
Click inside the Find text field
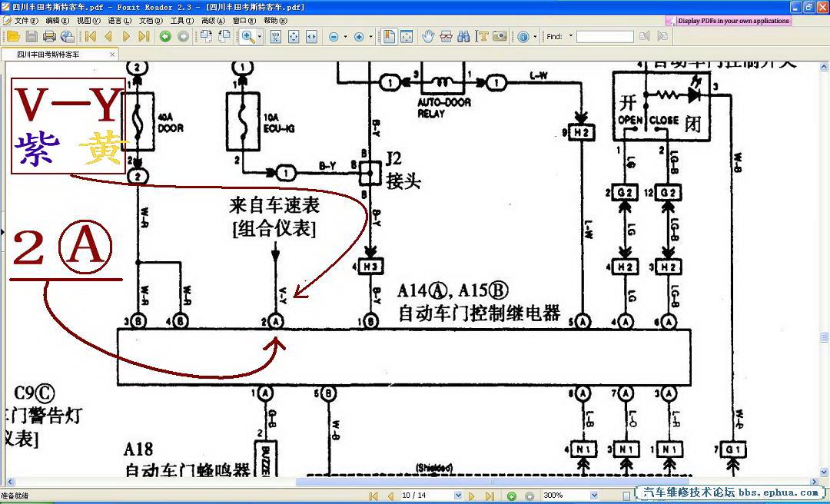tap(605, 37)
